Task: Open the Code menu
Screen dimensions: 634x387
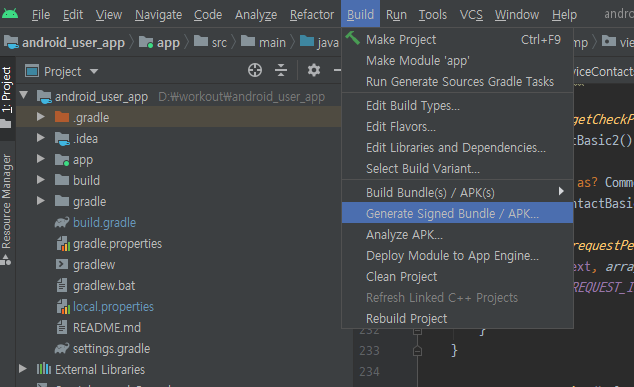Action: point(208,15)
